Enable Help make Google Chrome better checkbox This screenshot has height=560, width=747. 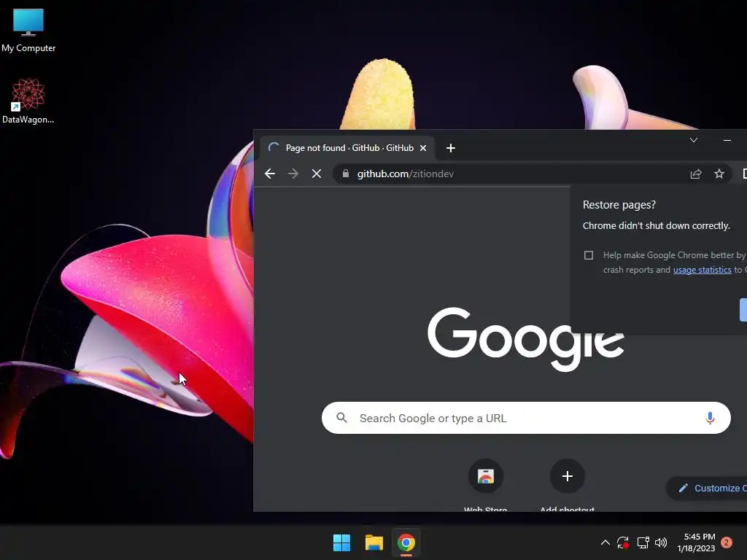coord(589,255)
